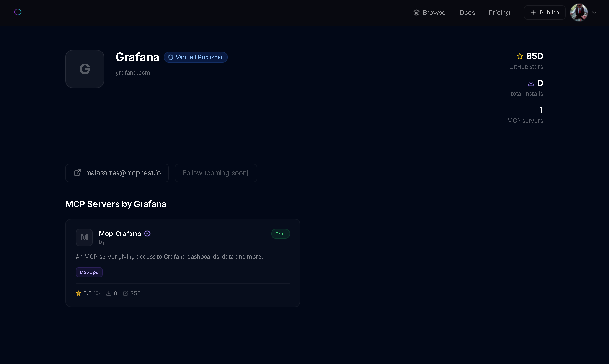The image size is (609, 364).
Task: Click the Verified Publisher badge
Action: coord(195,57)
